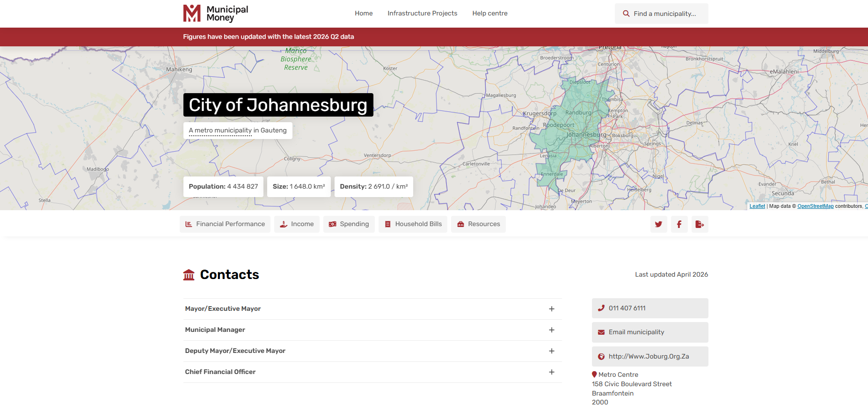
Task: Call municipality number 011 407 6111
Action: 650,308
